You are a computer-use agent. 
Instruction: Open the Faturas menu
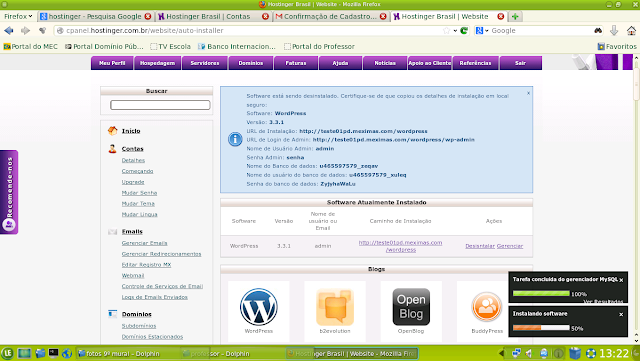point(296,63)
